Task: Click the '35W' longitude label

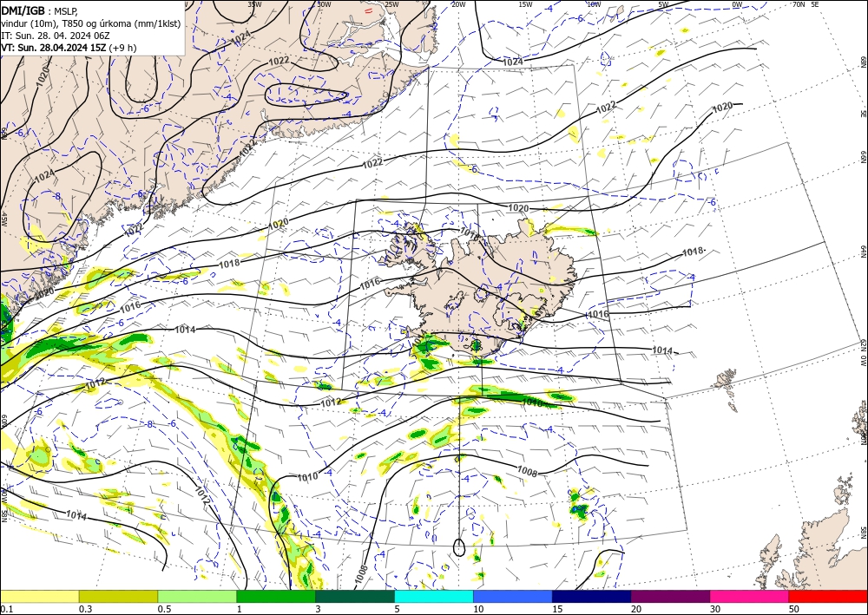Action: pyautogui.click(x=254, y=4)
